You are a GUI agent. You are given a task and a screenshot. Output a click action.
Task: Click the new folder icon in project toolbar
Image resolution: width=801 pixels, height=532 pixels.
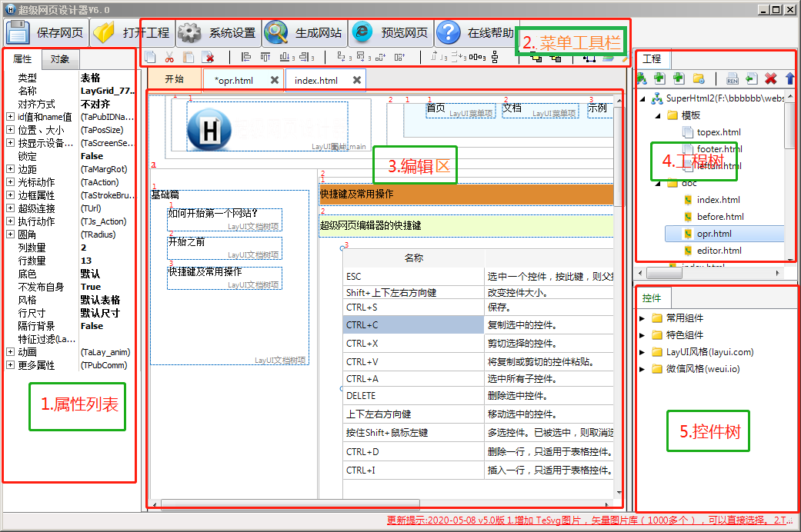click(699, 78)
